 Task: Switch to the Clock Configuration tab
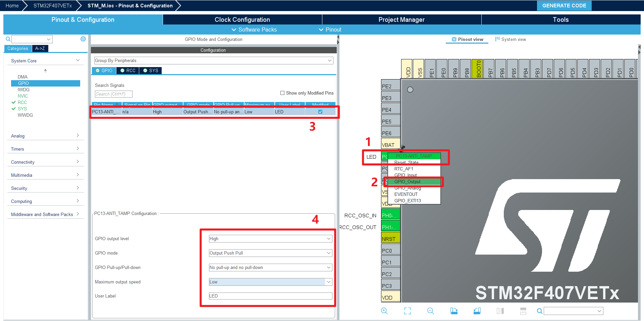(242, 19)
